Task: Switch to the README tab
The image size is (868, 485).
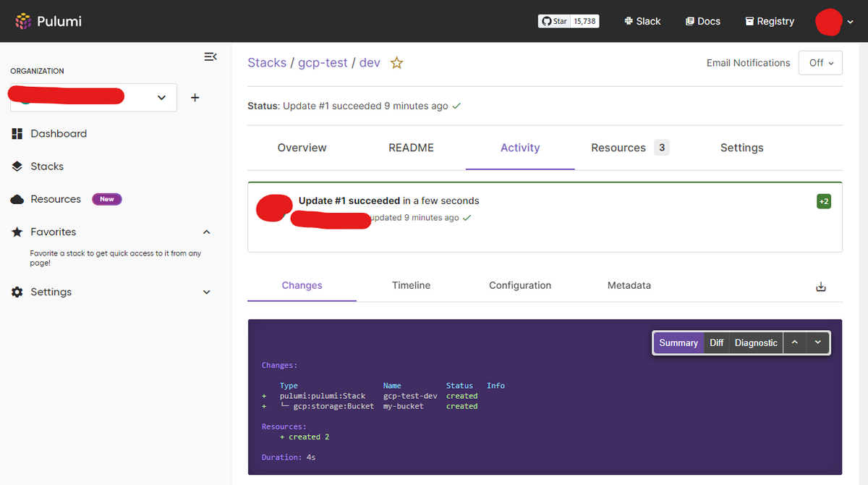Action: point(411,148)
